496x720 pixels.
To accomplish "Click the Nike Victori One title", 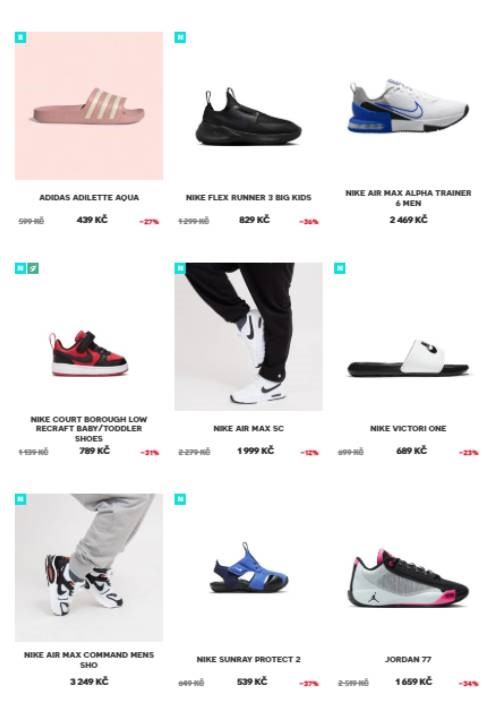I will tap(408, 428).
